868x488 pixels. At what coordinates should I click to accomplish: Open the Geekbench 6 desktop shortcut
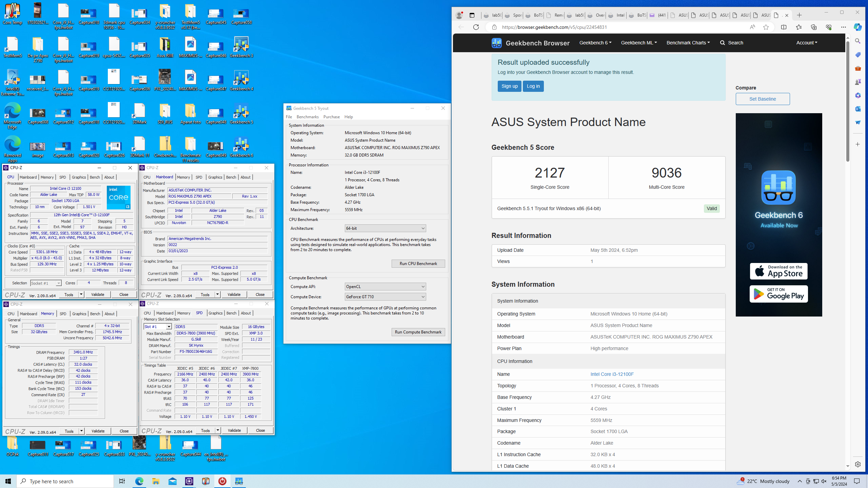[x=241, y=147]
